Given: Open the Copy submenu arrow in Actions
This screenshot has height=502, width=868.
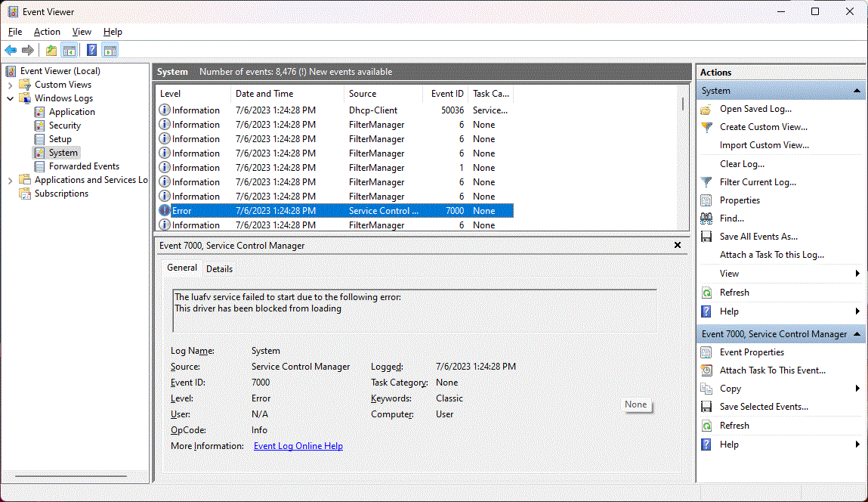Looking at the screenshot, I should [x=857, y=389].
